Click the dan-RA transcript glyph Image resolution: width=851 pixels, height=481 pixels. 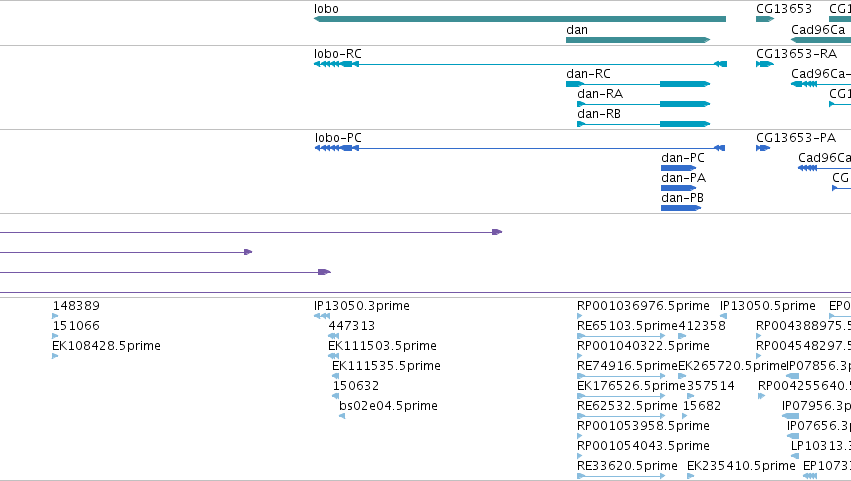tap(643, 104)
